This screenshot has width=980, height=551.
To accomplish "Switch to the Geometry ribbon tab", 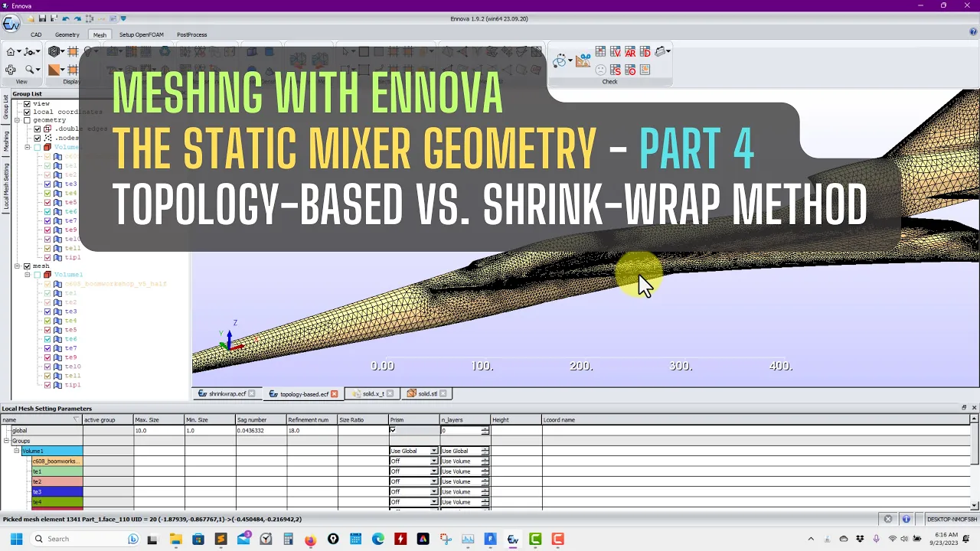I will [x=67, y=34].
